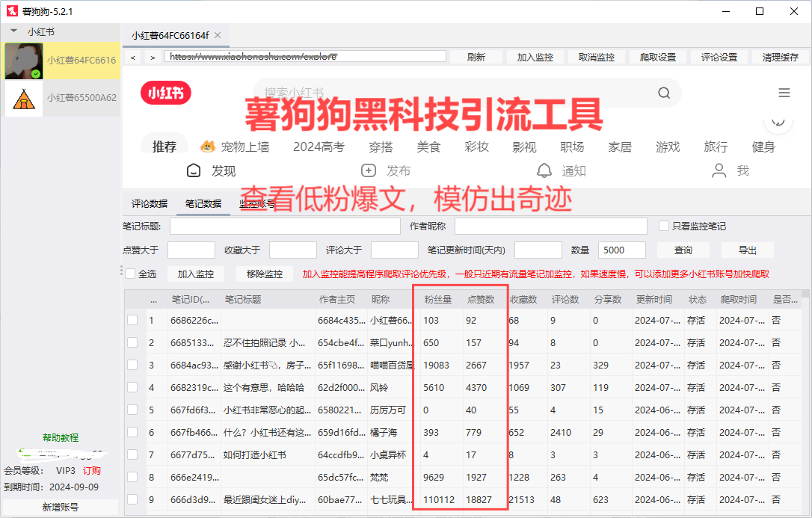Click the browser back arrow button

[133, 58]
